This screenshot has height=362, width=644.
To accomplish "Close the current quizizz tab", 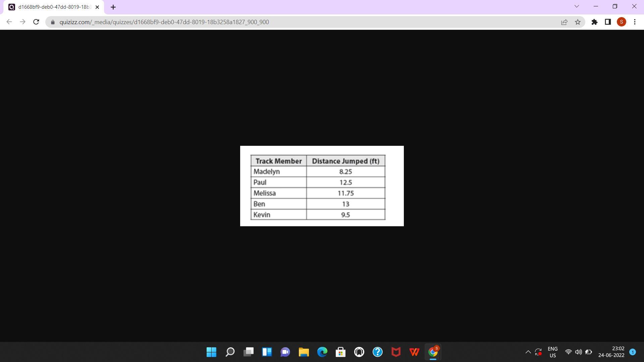I will [x=97, y=7].
